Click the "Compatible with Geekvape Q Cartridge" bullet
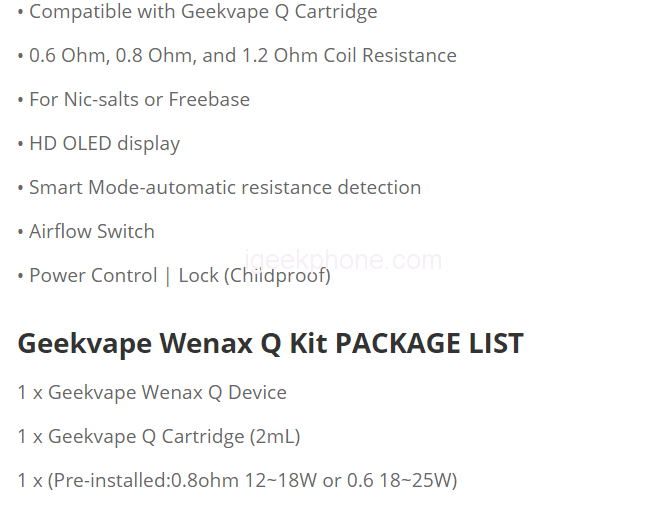 click(203, 12)
